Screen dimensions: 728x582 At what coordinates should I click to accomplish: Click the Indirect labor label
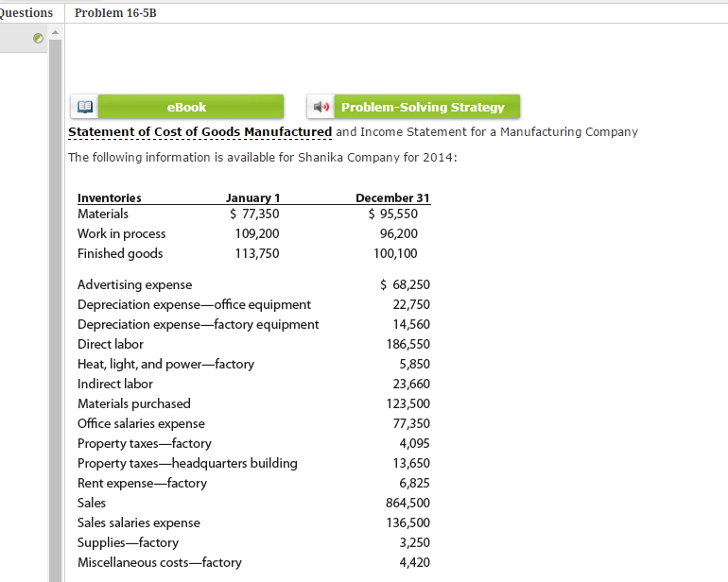pyautogui.click(x=115, y=384)
